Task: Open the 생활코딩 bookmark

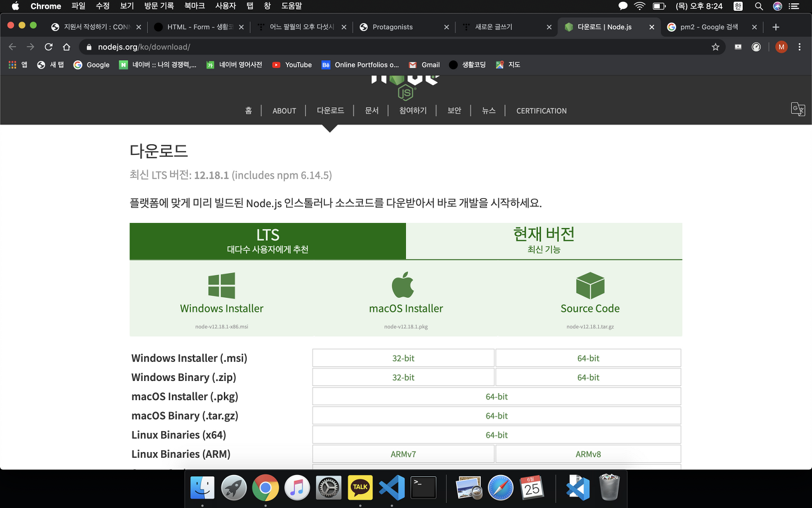Action: [x=467, y=65]
